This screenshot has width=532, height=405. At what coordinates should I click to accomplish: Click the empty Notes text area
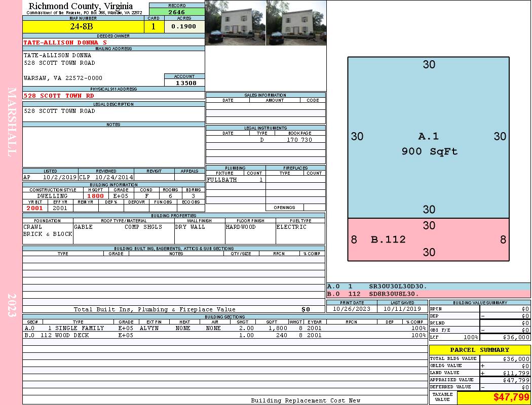[113, 147]
